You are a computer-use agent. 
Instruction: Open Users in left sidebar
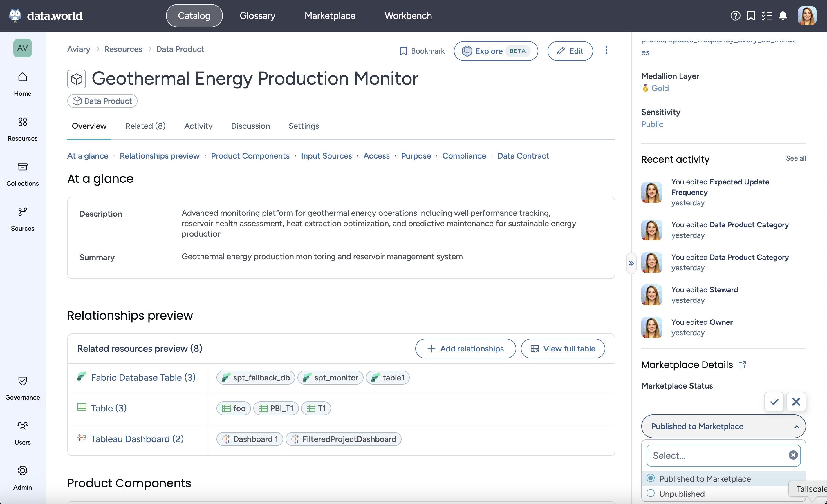pos(22,433)
